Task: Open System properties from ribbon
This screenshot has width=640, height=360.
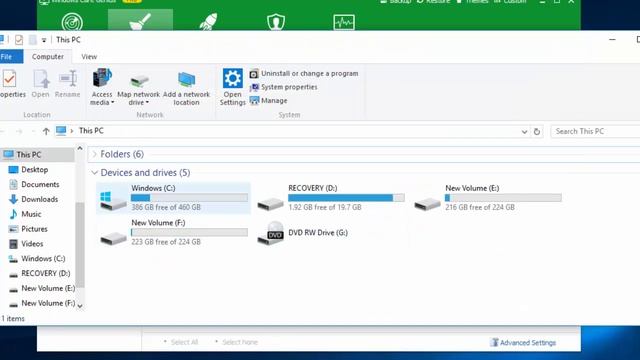Action: (x=284, y=87)
